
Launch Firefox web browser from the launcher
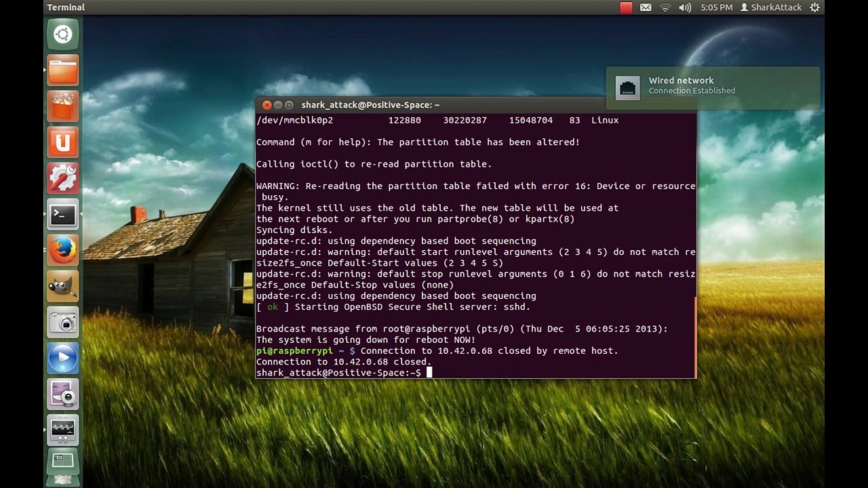(63, 251)
